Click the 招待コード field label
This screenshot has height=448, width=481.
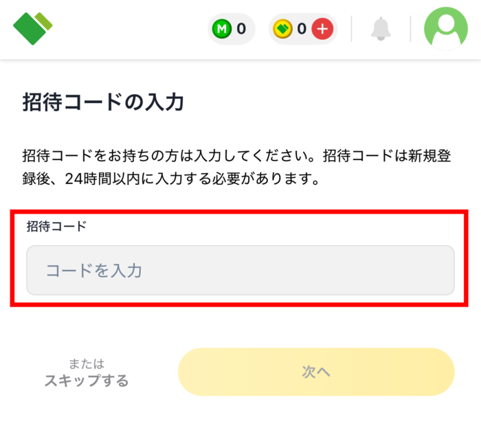tap(56, 226)
